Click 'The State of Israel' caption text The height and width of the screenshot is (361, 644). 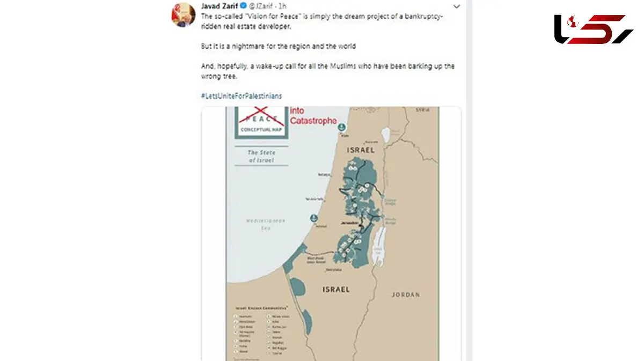coord(261,156)
